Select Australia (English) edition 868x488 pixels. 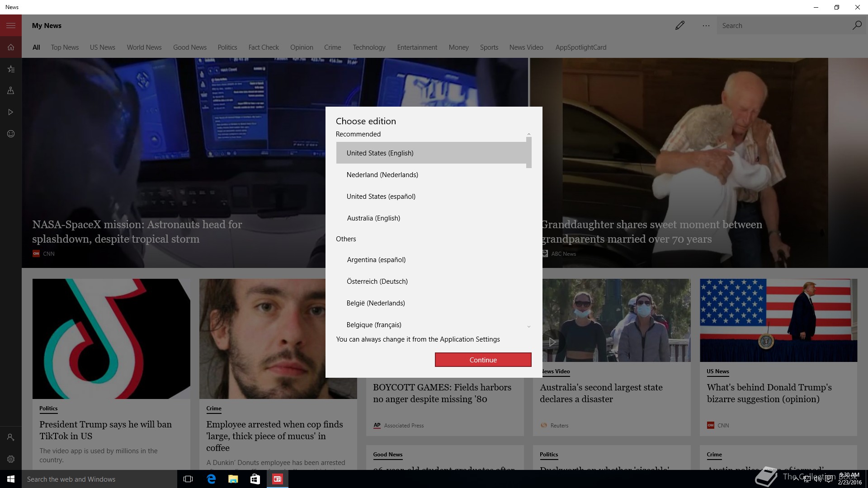click(431, 218)
